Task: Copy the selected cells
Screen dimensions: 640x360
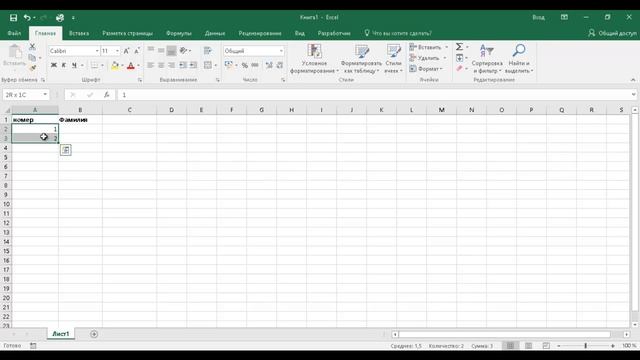Action: [32, 58]
